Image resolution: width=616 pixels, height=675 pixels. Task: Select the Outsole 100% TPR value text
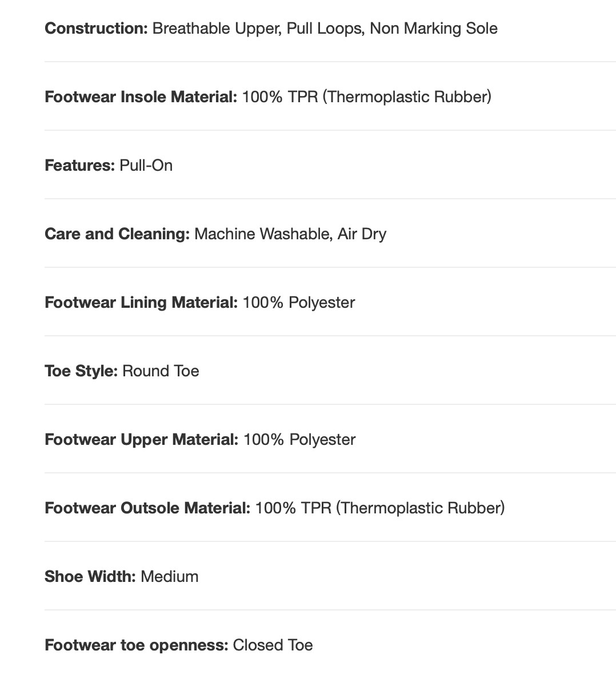(380, 508)
